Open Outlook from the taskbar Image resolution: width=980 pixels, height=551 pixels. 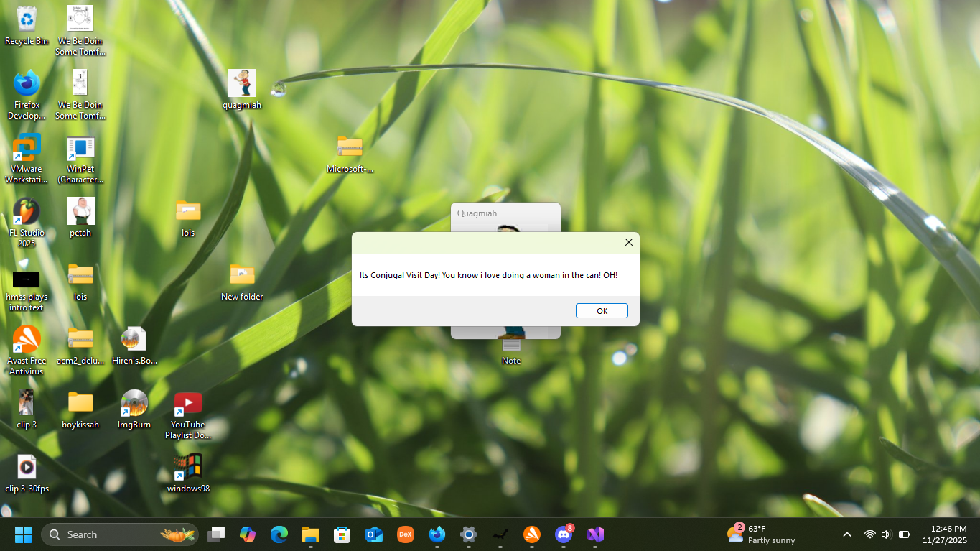[x=374, y=534]
